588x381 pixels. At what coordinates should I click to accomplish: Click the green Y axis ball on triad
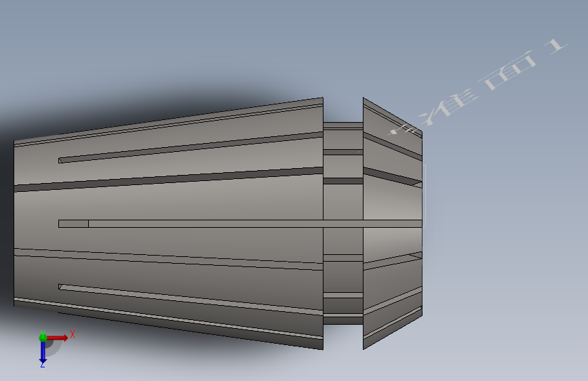point(43,338)
